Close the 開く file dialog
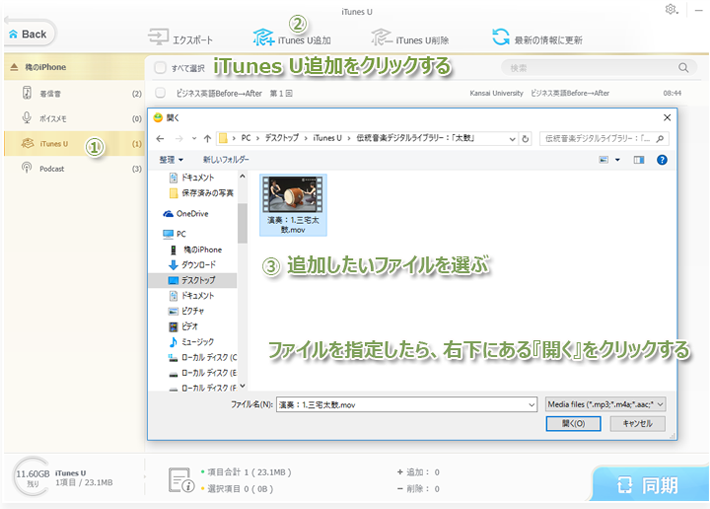This screenshot has width=710, height=509. (x=667, y=118)
